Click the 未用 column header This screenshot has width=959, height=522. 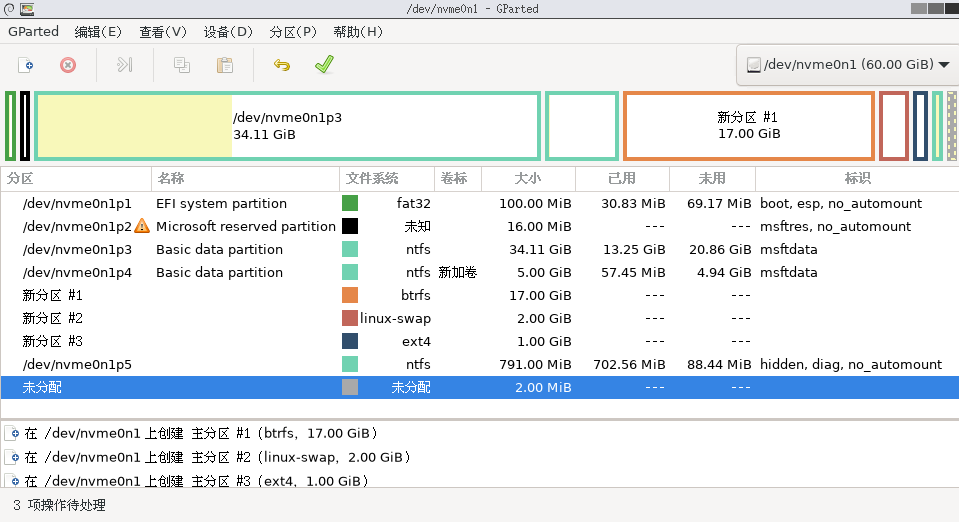(x=713, y=179)
